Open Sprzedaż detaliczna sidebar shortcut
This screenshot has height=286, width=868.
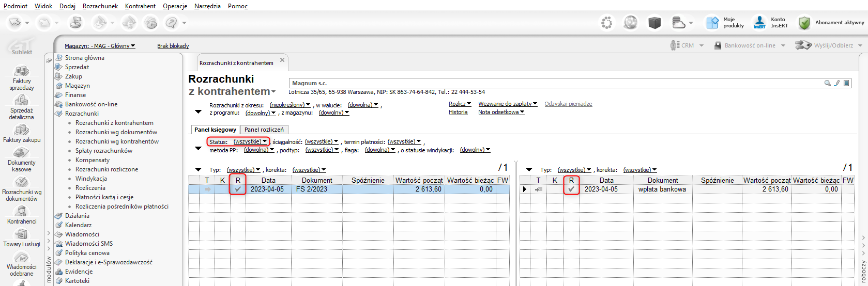22,107
